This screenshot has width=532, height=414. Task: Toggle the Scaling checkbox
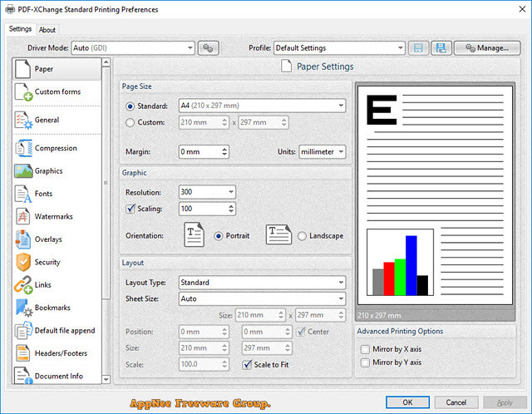click(x=131, y=209)
